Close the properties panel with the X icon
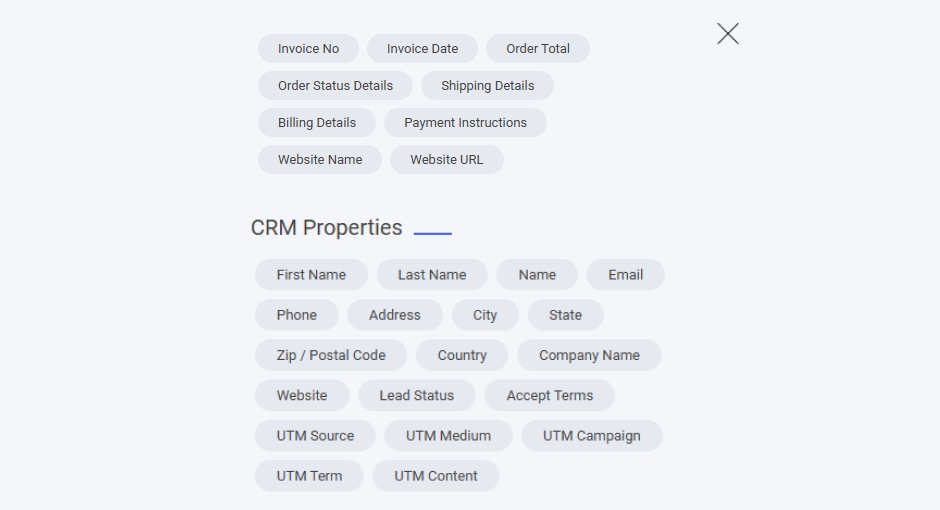This screenshot has width=940, height=510. (728, 34)
